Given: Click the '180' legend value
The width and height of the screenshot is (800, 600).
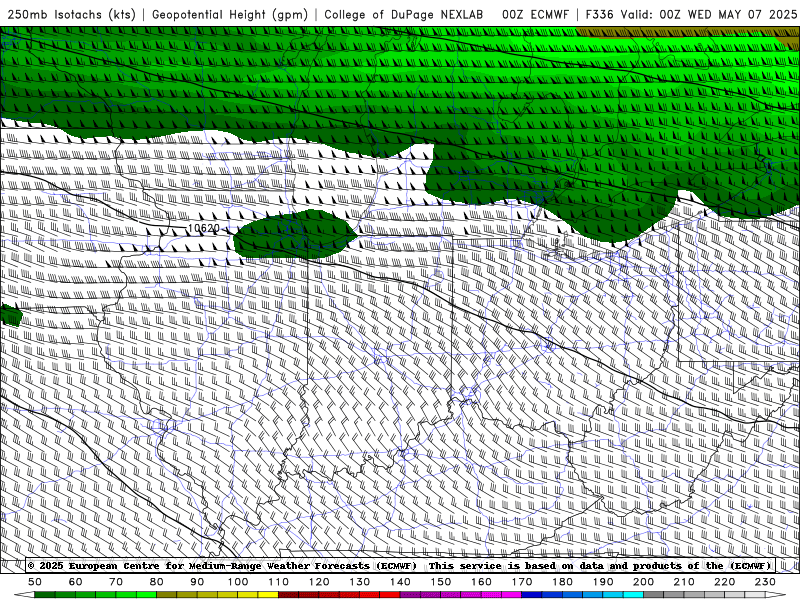Looking at the screenshot, I should point(562,582).
